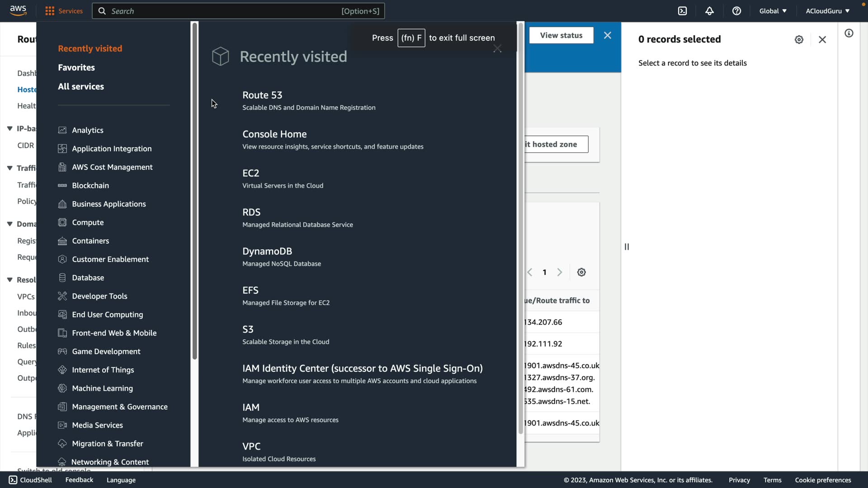Viewport: 868px width, 488px height.
Task: Open details panel preferences gear icon
Action: (x=799, y=40)
